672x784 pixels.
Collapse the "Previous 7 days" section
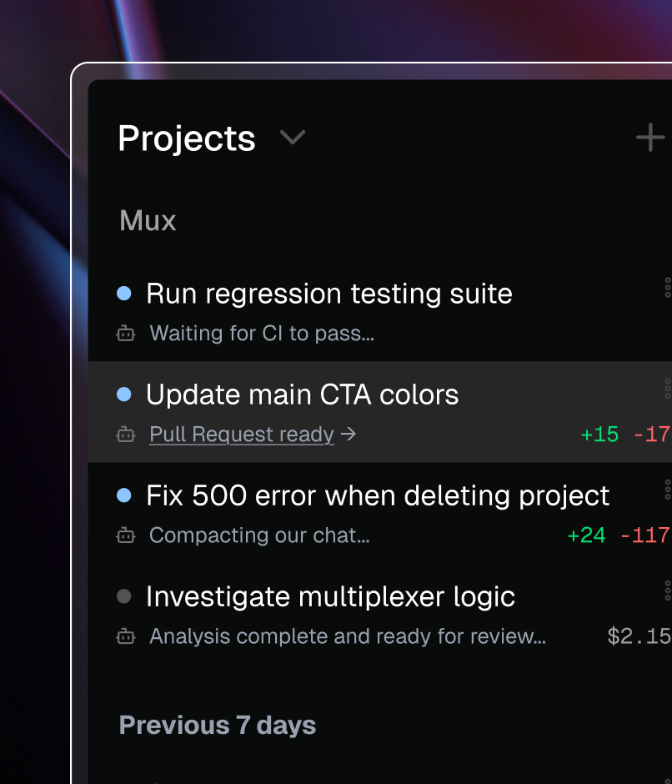218,725
